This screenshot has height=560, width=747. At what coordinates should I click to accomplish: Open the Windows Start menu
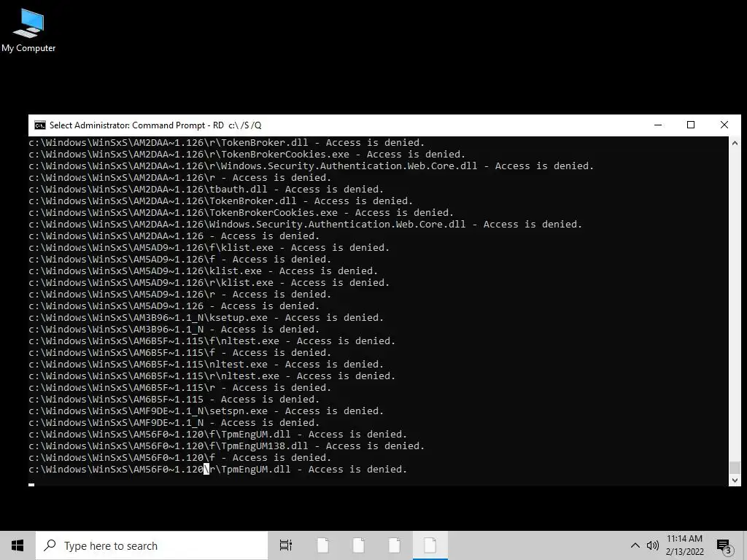coord(18,545)
